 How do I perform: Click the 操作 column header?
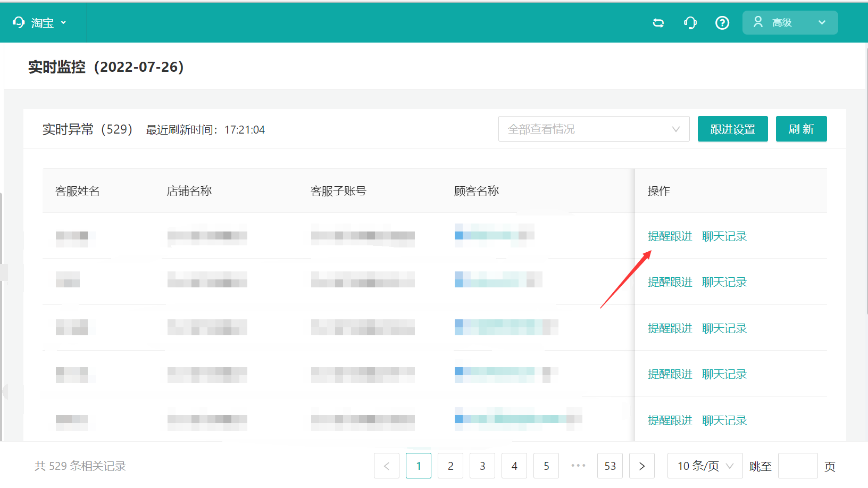click(x=659, y=191)
